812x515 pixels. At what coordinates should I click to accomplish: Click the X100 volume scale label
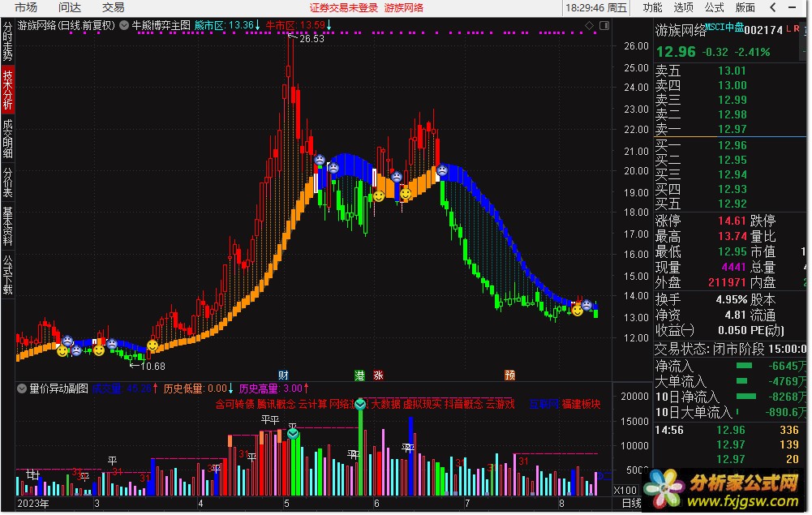coord(625,490)
